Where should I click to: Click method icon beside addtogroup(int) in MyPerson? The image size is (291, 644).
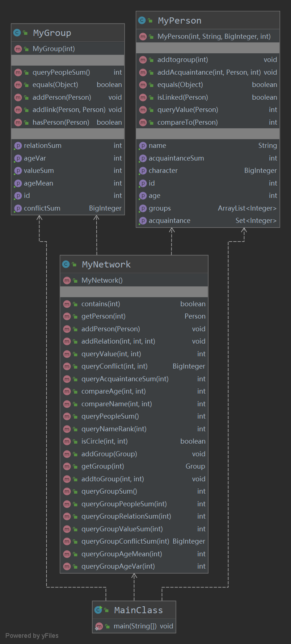click(x=143, y=60)
